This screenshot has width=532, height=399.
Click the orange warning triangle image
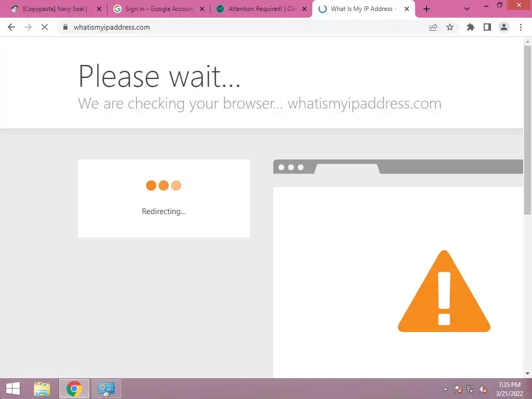click(x=444, y=291)
